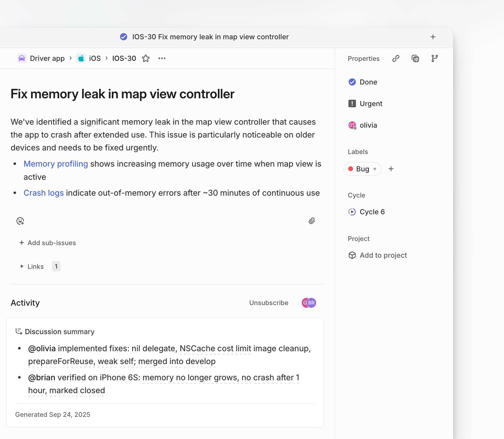The image size is (504, 439).
Task: Create a new issue with the plus
Action: click(x=433, y=37)
